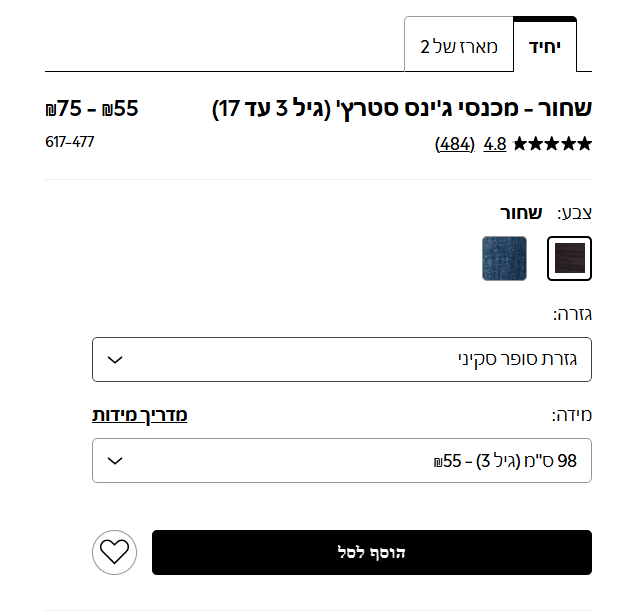Screen dimensions: 644x615
Task: Open the size dropdown showing 98 ס"מ
Action: 342,461
